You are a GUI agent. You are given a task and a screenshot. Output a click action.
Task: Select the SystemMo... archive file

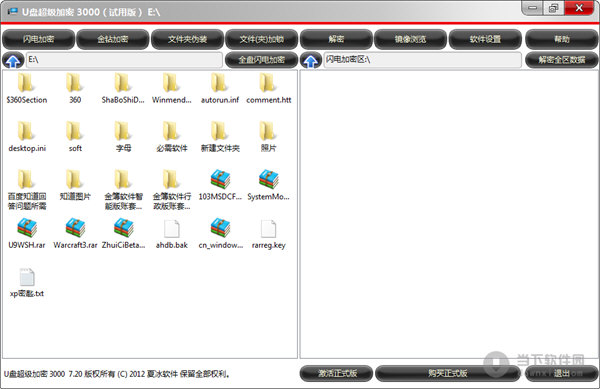click(x=268, y=186)
